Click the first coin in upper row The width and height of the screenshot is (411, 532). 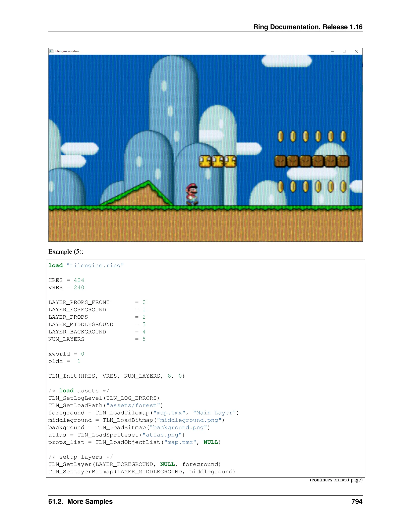point(281,136)
